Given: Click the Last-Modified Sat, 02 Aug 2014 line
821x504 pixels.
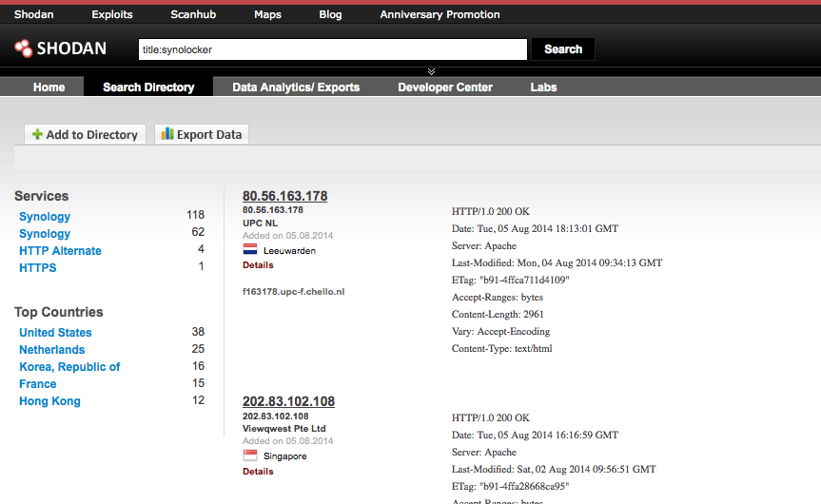Looking at the screenshot, I should click(x=554, y=469).
